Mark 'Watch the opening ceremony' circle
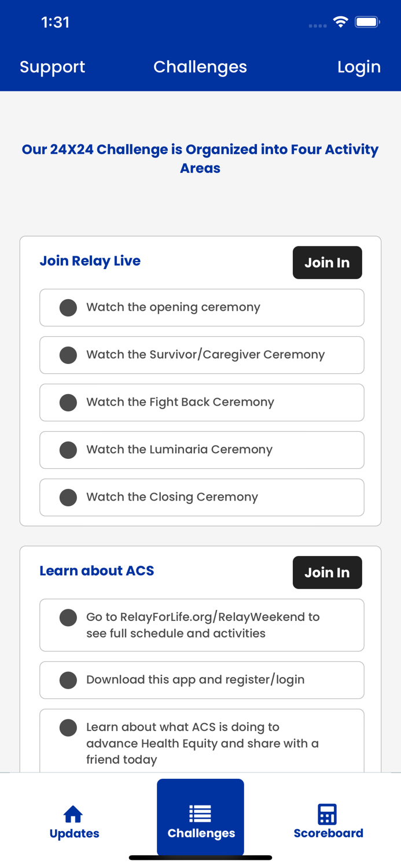The image size is (401, 868). [x=68, y=308]
